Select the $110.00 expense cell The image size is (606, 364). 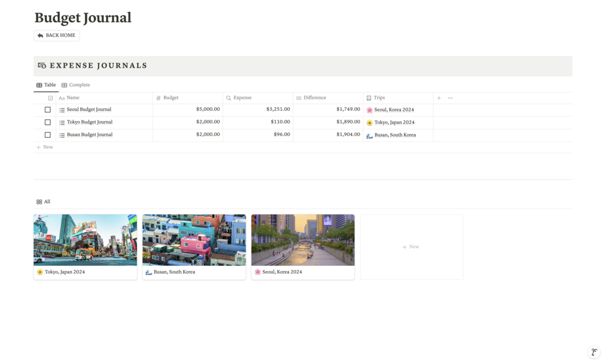coord(258,122)
